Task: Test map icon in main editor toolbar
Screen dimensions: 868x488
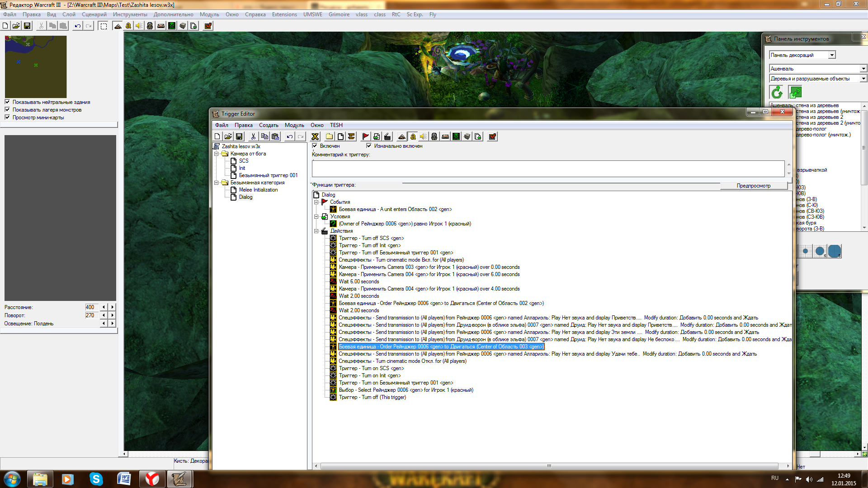Action: [x=208, y=26]
